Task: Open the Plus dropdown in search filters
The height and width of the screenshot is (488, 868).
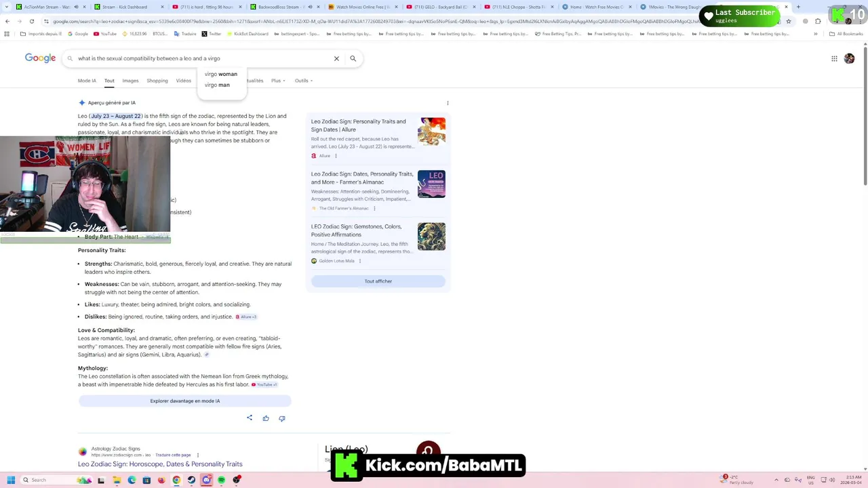Action: coord(278,81)
